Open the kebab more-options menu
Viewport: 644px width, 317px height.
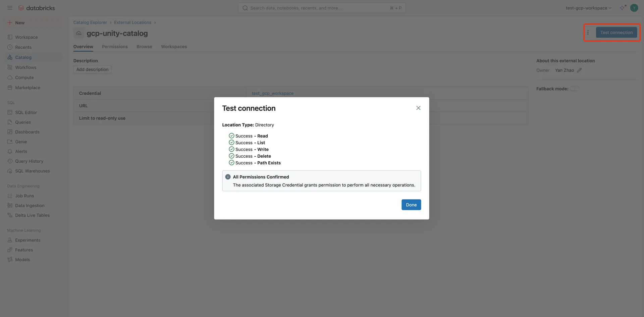click(588, 33)
